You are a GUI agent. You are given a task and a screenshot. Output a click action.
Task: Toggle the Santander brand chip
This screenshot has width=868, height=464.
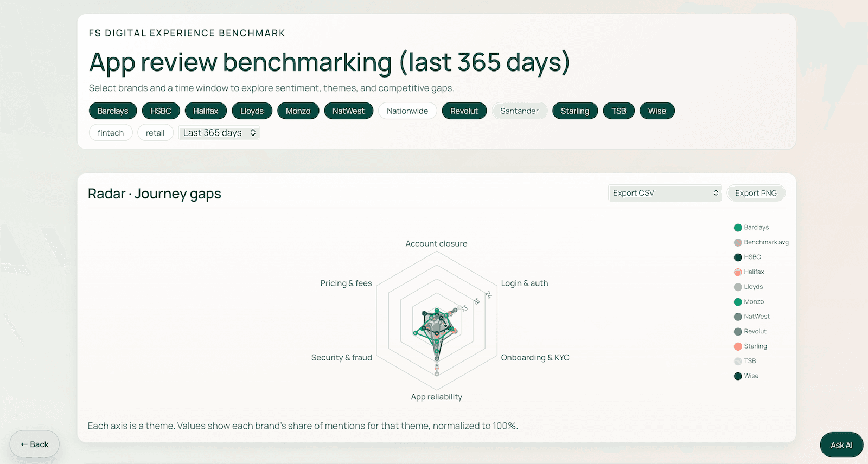pos(519,111)
